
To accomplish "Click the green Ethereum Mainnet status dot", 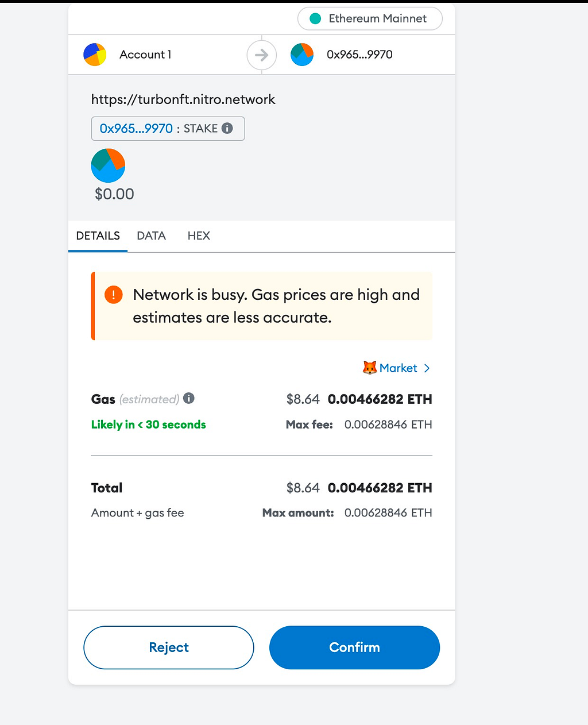I will tap(315, 18).
